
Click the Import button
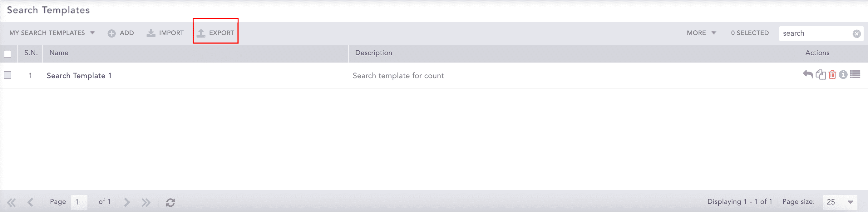pos(165,33)
